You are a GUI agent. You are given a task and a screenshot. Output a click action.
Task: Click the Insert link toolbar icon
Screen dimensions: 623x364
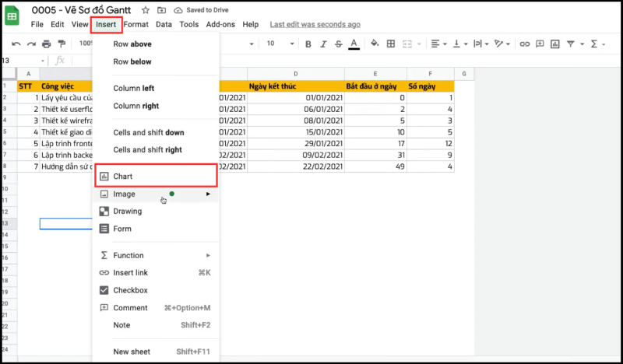pyautogui.click(x=524, y=44)
